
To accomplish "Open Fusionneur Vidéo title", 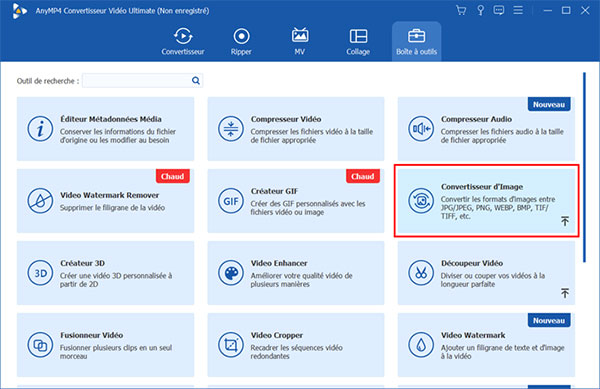I will (91, 335).
